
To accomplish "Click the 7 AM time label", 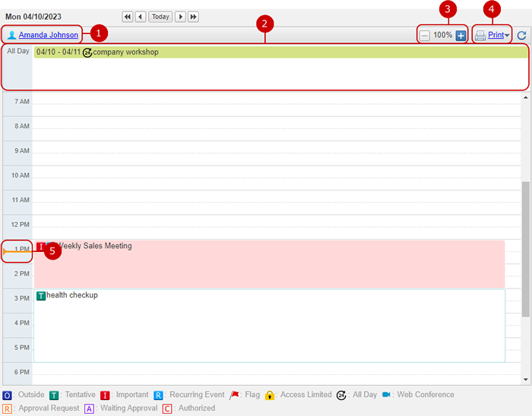I will 22,102.
